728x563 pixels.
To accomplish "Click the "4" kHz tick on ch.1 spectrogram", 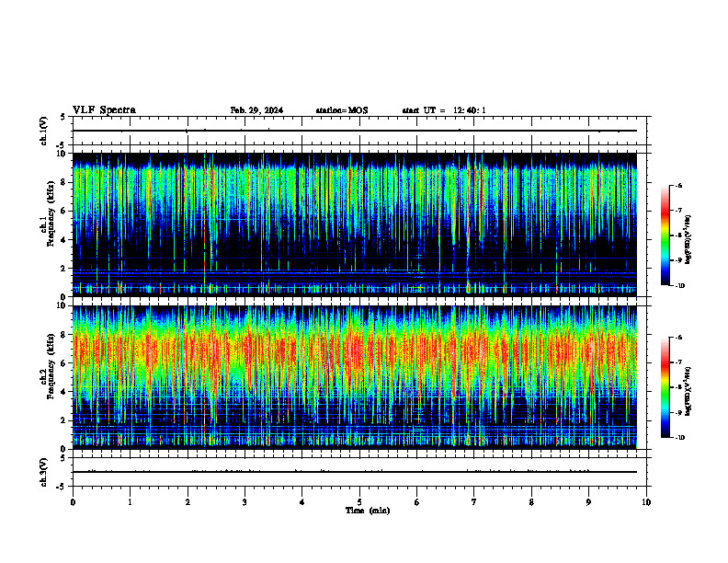I will point(64,240).
